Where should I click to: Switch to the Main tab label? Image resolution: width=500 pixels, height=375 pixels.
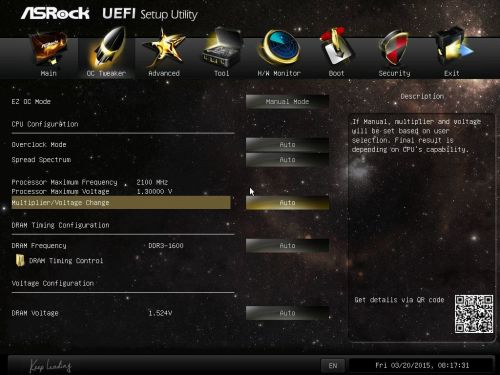coord(49,73)
